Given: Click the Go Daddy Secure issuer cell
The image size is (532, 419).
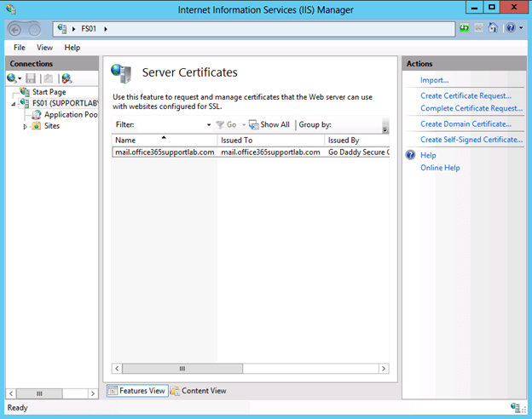Looking at the screenshot, I should (358, 152).
